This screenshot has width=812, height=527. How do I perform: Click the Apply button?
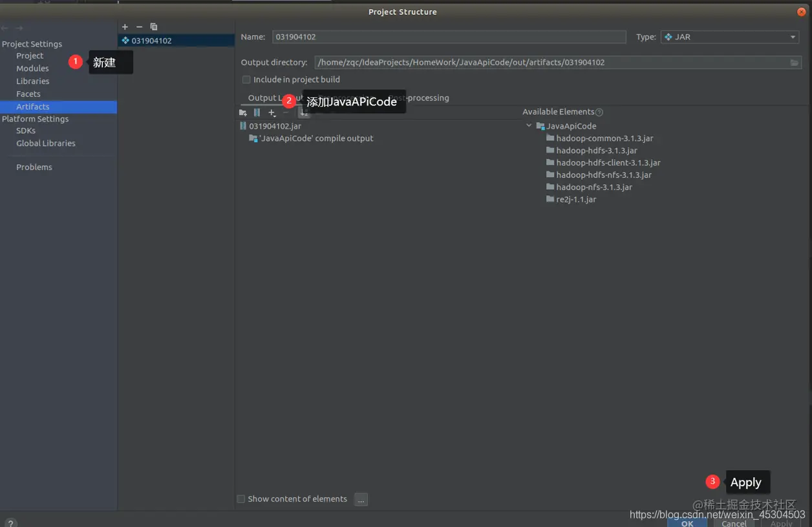point(781,522)
